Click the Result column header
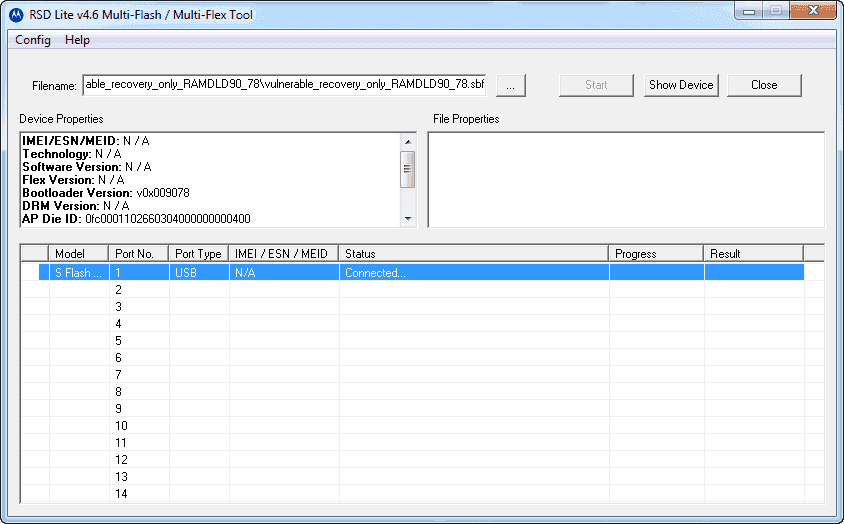The height and width of the screenshot is (524, 844). [754, 254]
